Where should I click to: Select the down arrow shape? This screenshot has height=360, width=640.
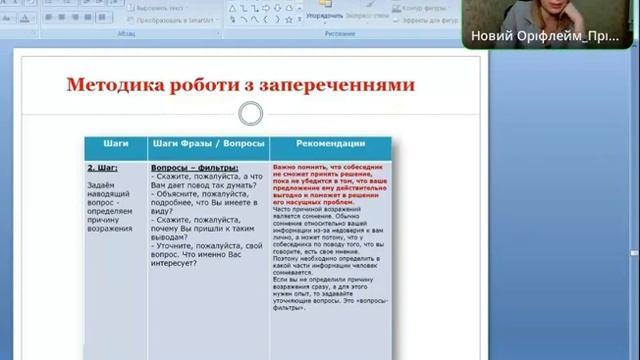pos(277,8)
